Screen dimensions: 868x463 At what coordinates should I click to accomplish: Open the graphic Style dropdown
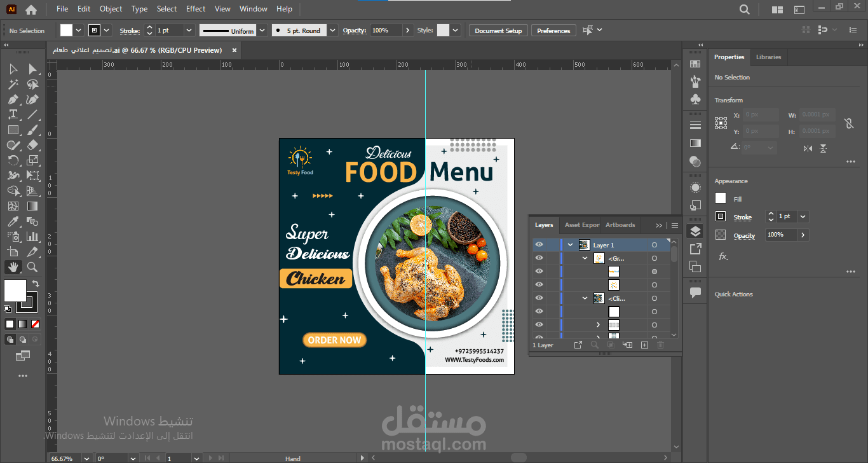coord(456,31)
